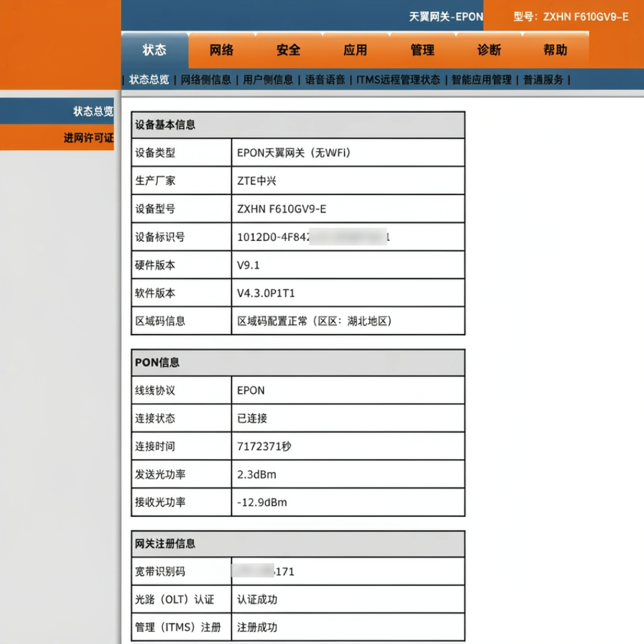Click the 线线协议 label cell
This screenshot has height=644, width=644.
point(181,390)
